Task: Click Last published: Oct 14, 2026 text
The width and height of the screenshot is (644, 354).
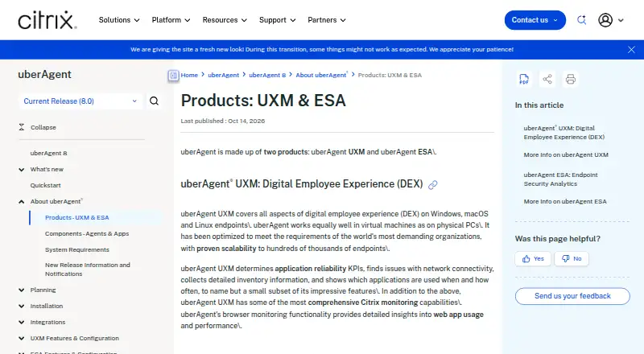Action: point(223,121)
